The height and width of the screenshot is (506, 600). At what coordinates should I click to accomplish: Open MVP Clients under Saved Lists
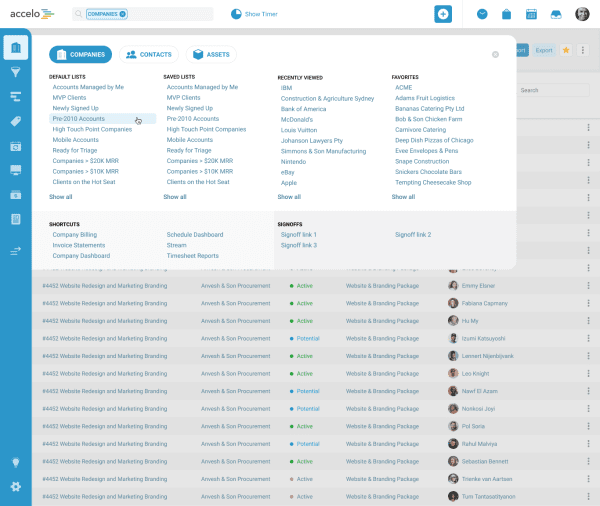coord(183,98)
